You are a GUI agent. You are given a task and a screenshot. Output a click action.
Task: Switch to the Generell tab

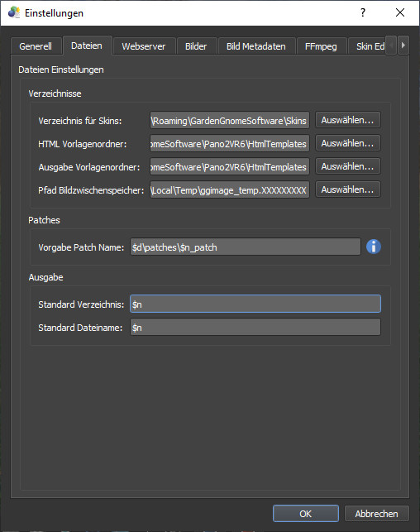coord(36,46)
